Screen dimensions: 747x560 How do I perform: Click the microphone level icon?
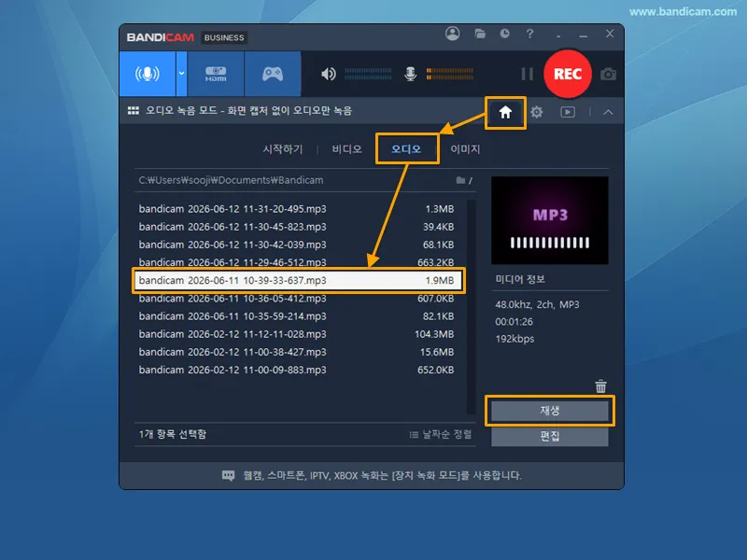point(410,74)
